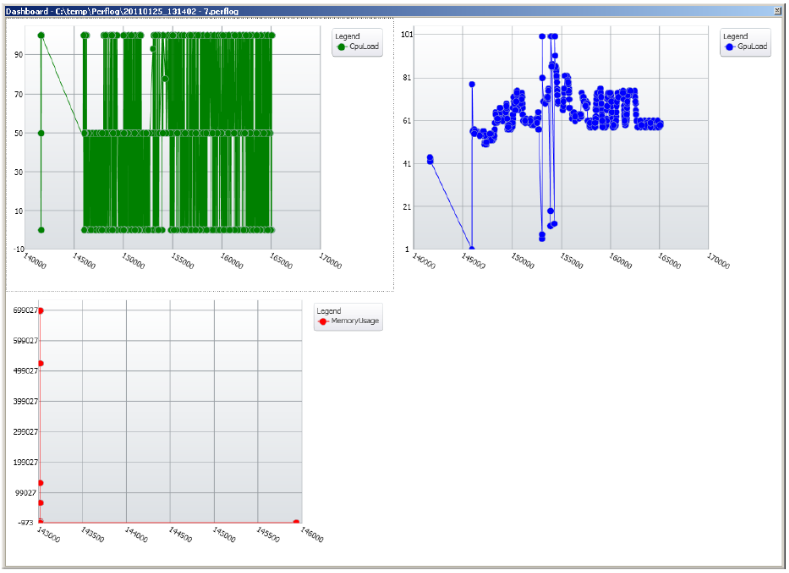789x573 pixels.
Task: Click the blue GpuLoad legend marker
Action: [x=730, y=47]
